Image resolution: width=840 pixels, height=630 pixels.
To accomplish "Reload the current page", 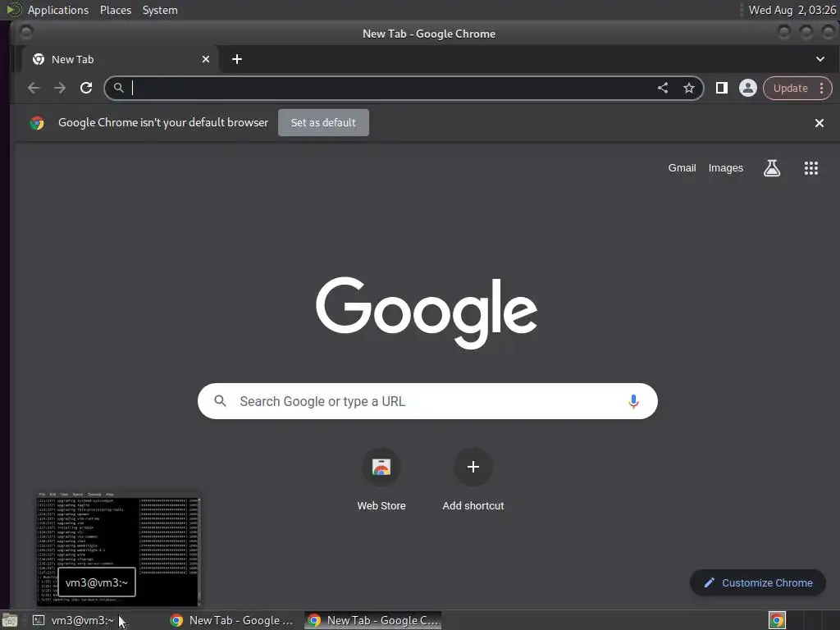I will point(85,88).
